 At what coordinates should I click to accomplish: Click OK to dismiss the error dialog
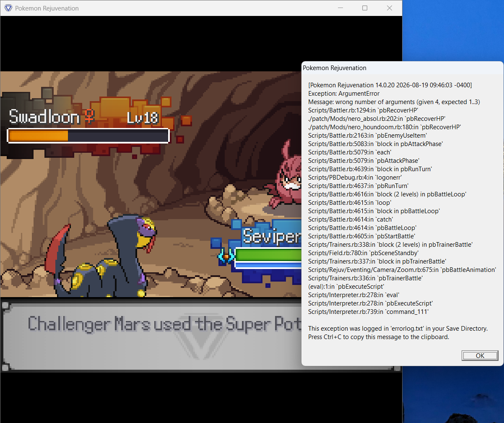(480, 355)
